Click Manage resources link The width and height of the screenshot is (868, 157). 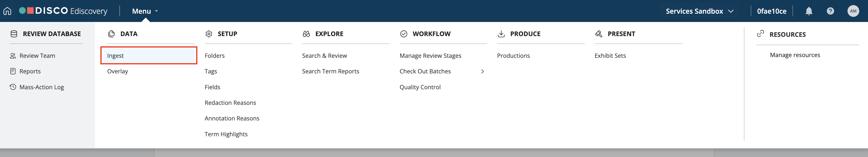795,55
